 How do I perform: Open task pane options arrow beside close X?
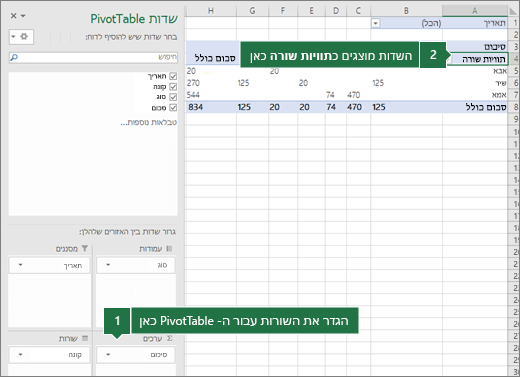click(23, 16)
